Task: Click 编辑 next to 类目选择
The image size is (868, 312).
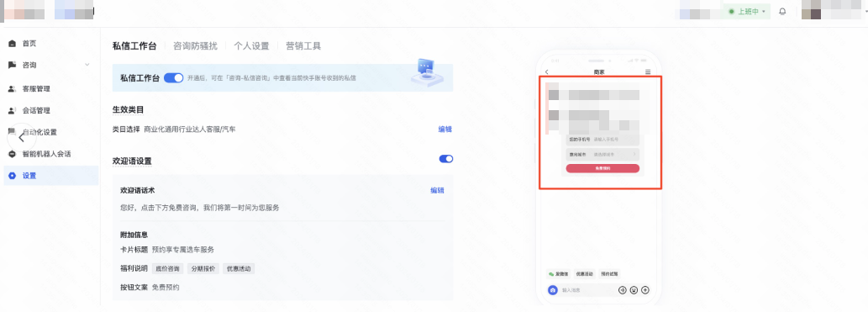Action: tap(445, 130)
